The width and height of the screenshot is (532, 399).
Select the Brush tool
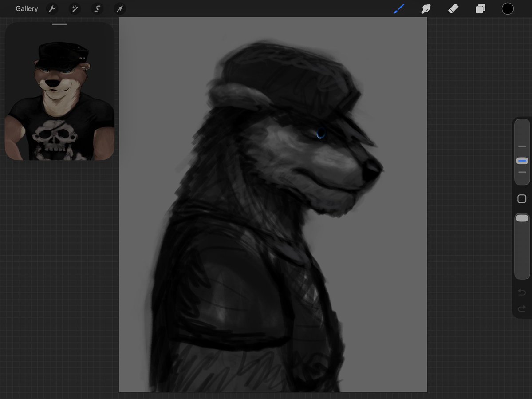399,8
